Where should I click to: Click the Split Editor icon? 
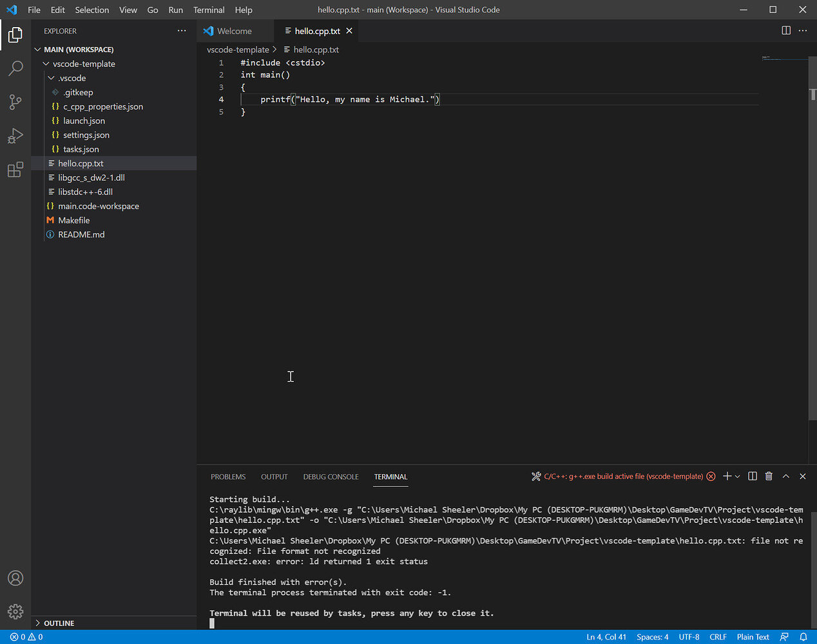coord(785,30)
